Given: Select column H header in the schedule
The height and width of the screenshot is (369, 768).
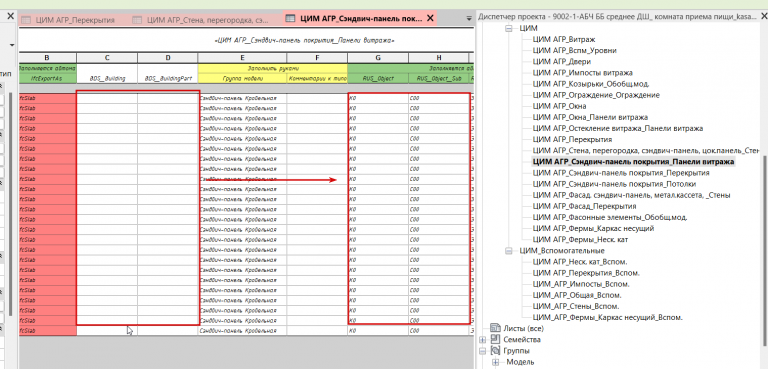Looking at the screenshot, I should pos(438,58).
